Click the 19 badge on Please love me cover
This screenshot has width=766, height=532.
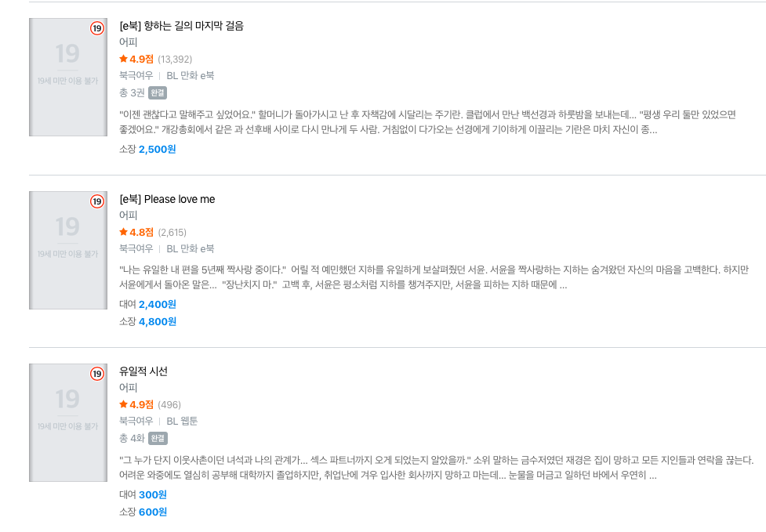pyautogui.click(x=97, y=201)
